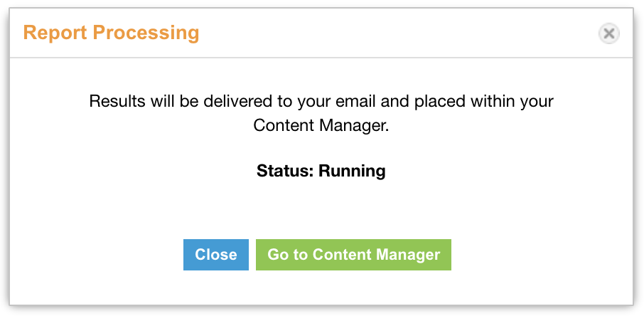This screenshot has height=316, width=644.
Task: Click the Go to Content Manager label text
Action: tap(353, 255)
